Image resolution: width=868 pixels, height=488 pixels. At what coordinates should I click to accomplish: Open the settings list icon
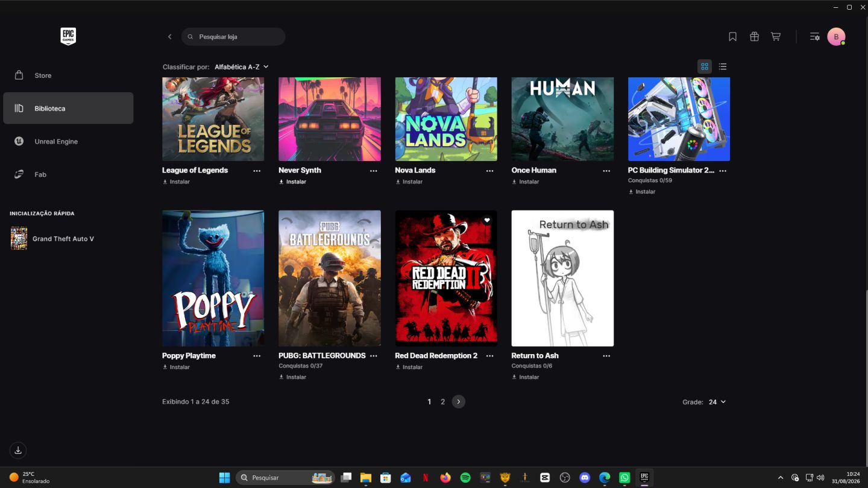point(814,37)
